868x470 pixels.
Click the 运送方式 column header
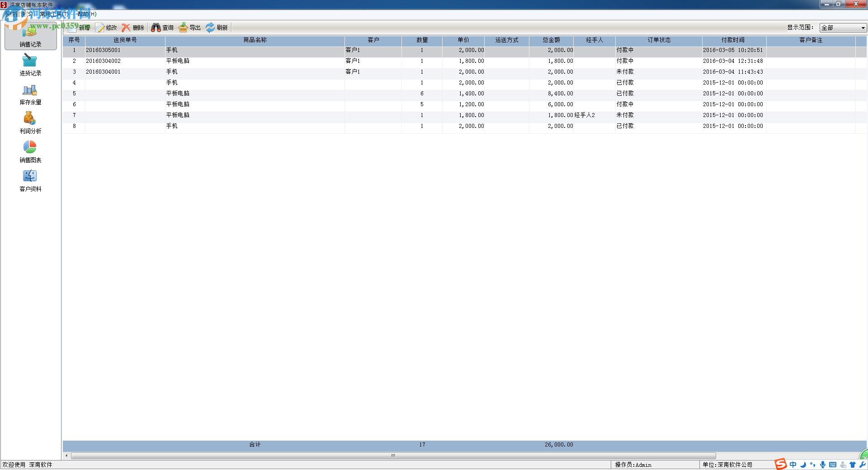coord(507,40)
